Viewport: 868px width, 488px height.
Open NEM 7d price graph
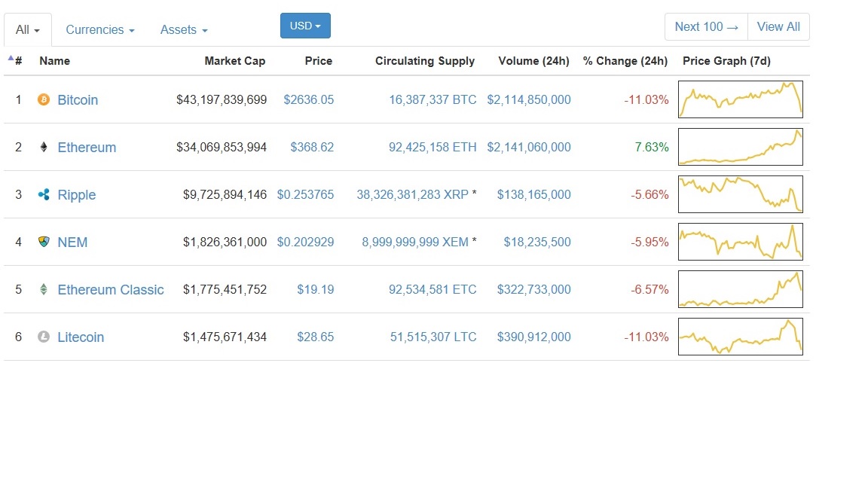741,242
